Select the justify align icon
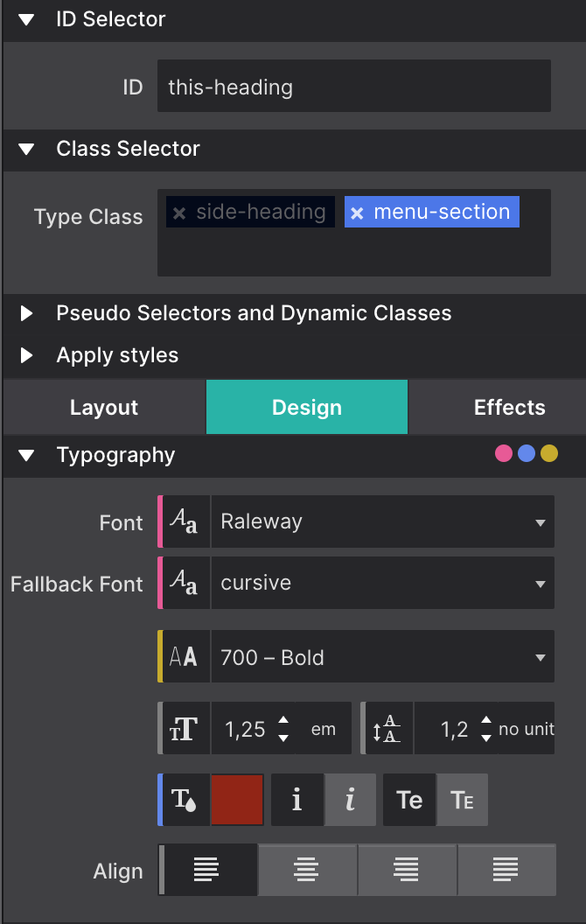Viewport: 586px width, 924px height. [x=506, y=871]
